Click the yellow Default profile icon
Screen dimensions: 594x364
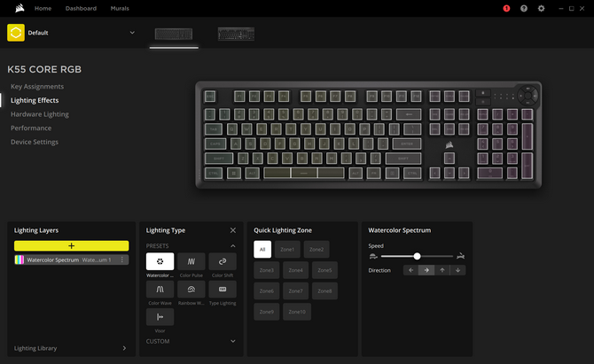(16, 33)
